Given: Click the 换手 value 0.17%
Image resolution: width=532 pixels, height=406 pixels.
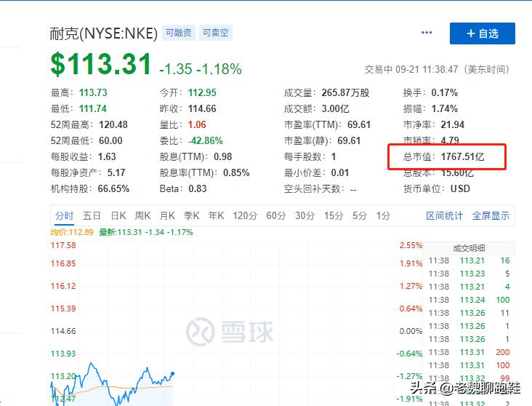Looking at the screenshot, I should pos(445,92).
